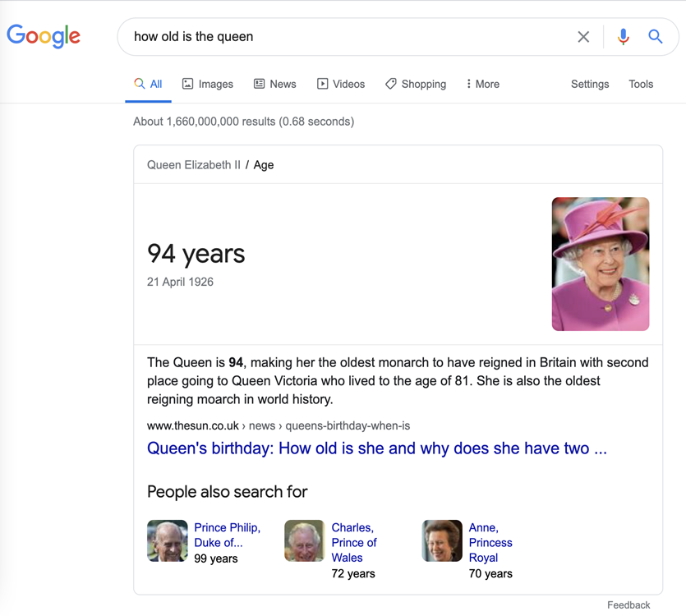Click the Shopping tab tag icon
The width and height of the screenshot is (686, 616).
click(391, 84)
